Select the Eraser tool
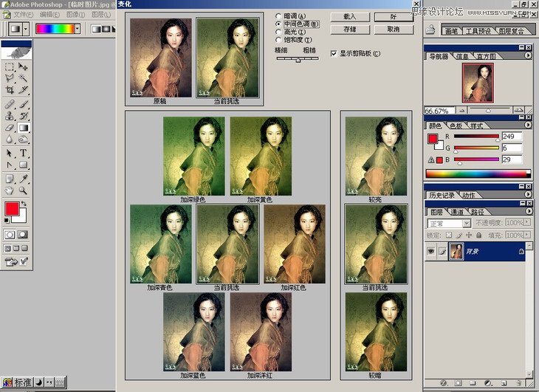Image resolution: width=539 pixels, height=392 pixels. point(10,128)
